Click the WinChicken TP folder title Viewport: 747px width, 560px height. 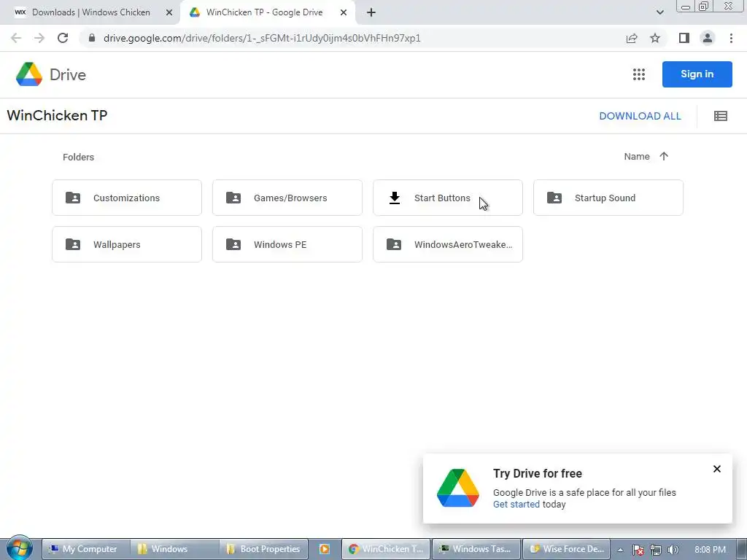(x=57, y=115)
